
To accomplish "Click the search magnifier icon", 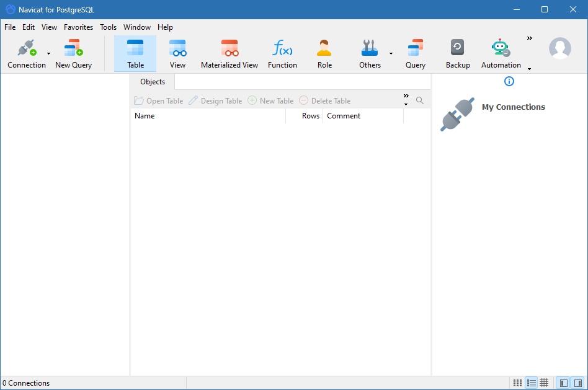I will click(420, 100).
